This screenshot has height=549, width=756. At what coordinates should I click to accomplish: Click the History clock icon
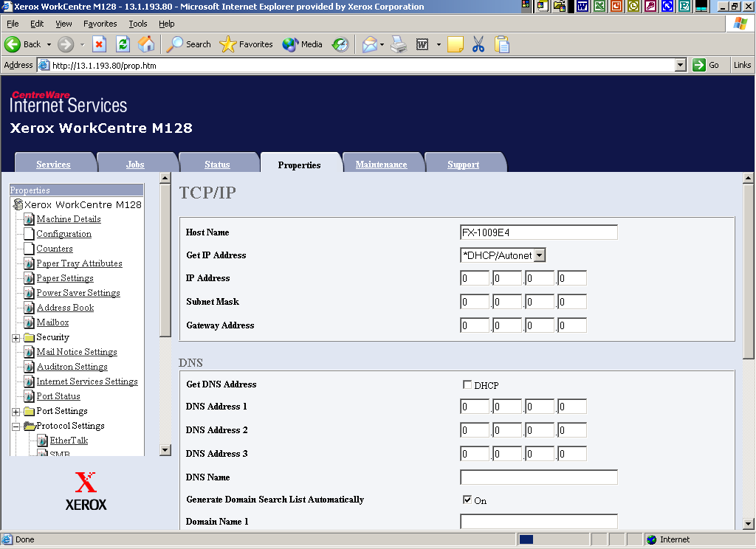point(340,44)
